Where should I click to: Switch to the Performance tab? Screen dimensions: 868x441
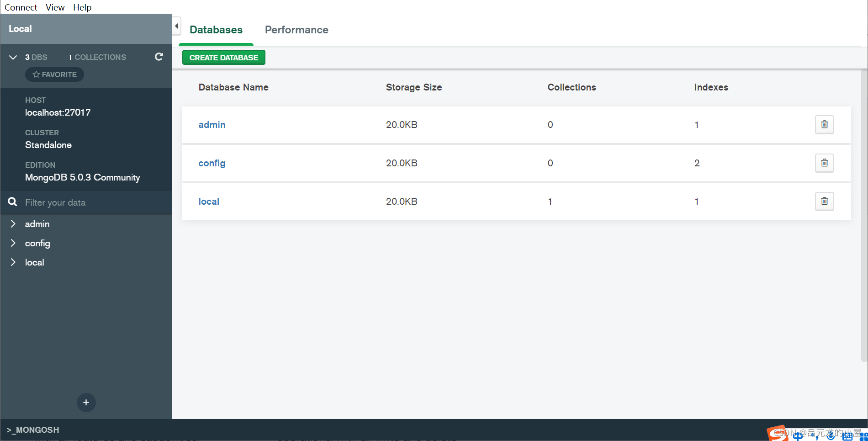coord(296,30)
